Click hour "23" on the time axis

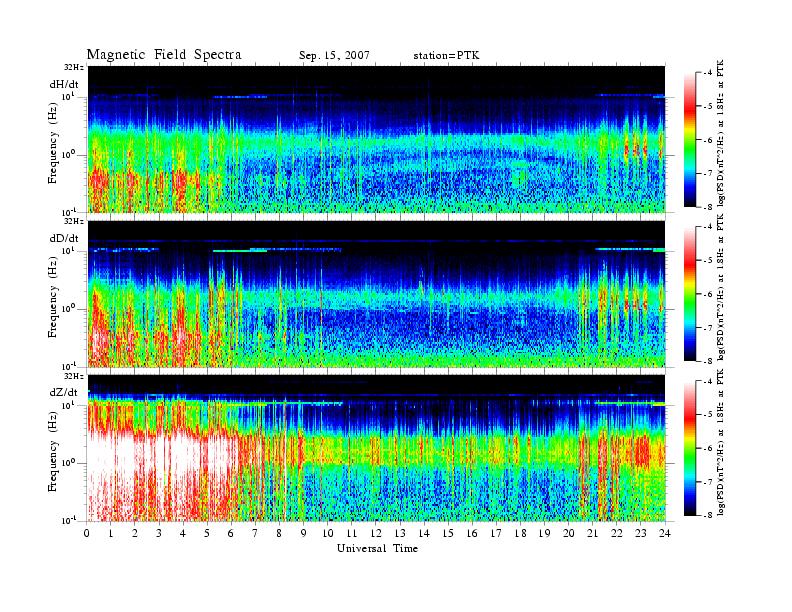(x=640, y=533)
